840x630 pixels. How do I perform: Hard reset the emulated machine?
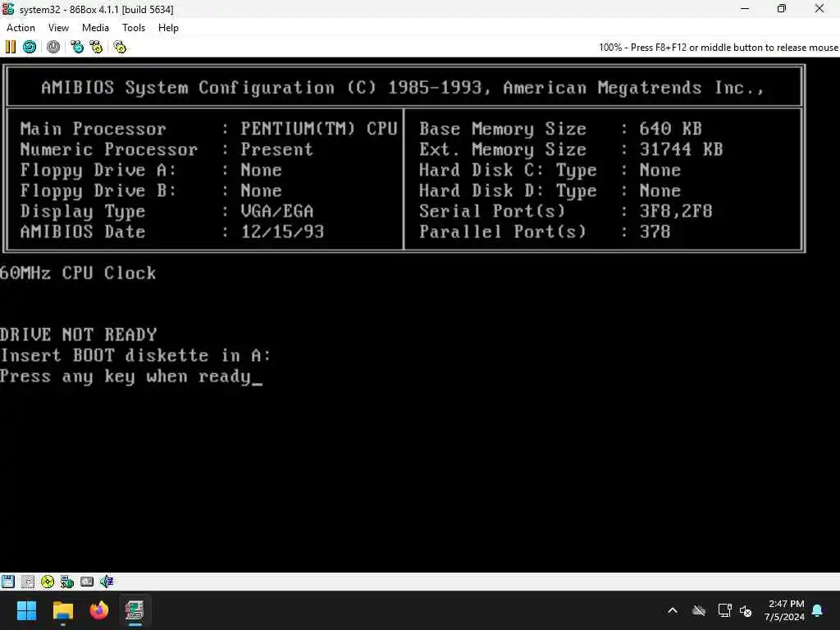pos(30,47)
